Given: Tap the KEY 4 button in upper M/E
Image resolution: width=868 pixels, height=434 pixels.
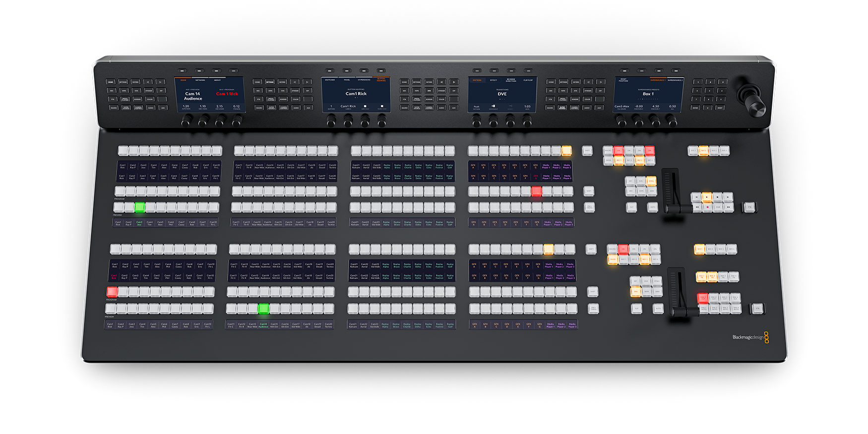Looking at the screenshot, I should tap(650, 160).
